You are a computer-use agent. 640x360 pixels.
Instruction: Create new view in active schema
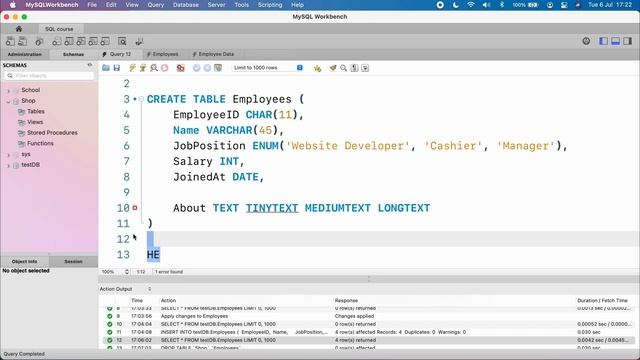pos(81,41)
